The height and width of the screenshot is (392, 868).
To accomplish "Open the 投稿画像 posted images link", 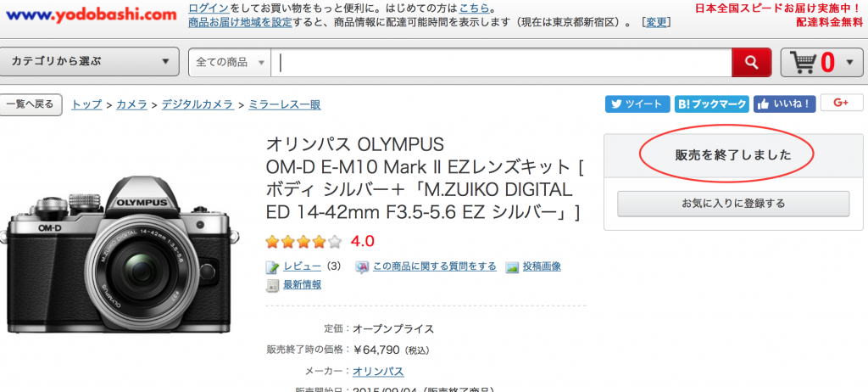I will point(542,266).
